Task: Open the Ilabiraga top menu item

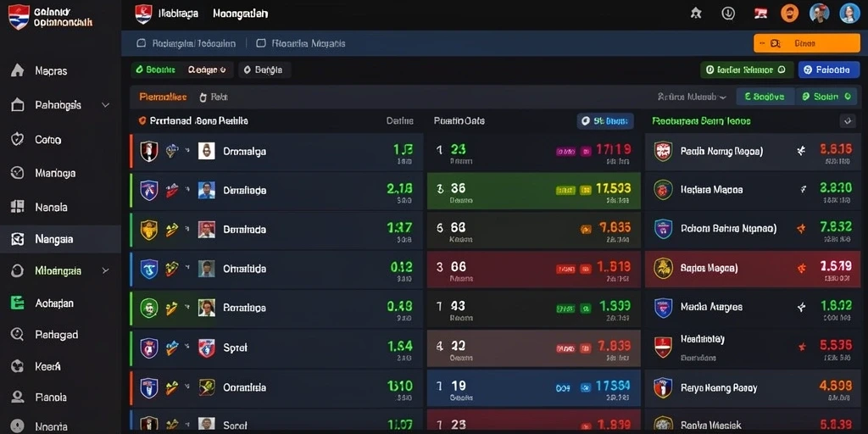Action: click(178, 14)
